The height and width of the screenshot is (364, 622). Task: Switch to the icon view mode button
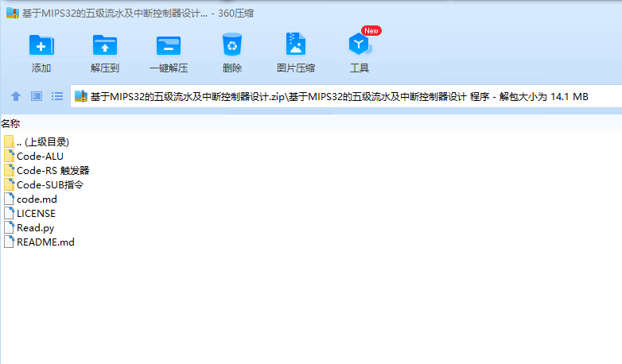click(37, 96)
